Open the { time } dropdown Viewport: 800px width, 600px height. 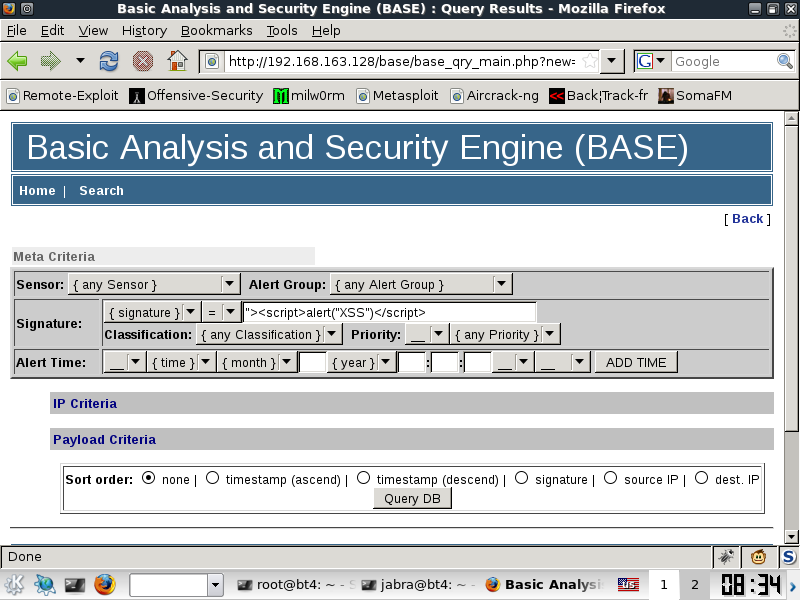click(x=182, y=363)
